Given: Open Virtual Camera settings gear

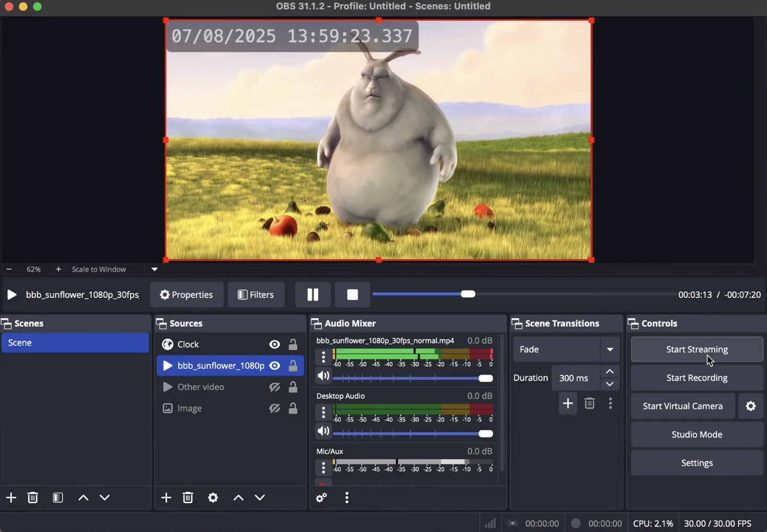Looking at the screenshot, I should (751, 406).
